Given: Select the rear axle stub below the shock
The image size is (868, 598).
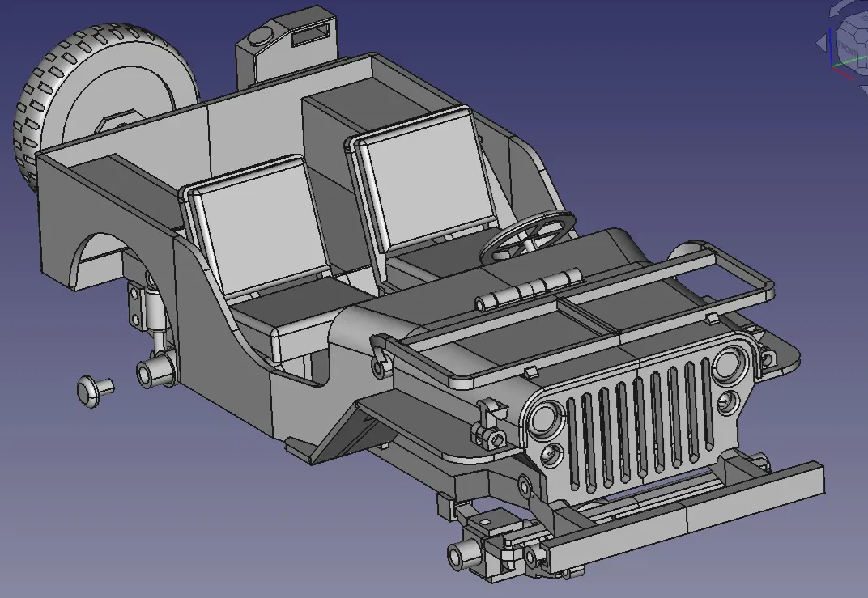Looking at the screenshot, I should pyautogui.click(x=155, y=370).
